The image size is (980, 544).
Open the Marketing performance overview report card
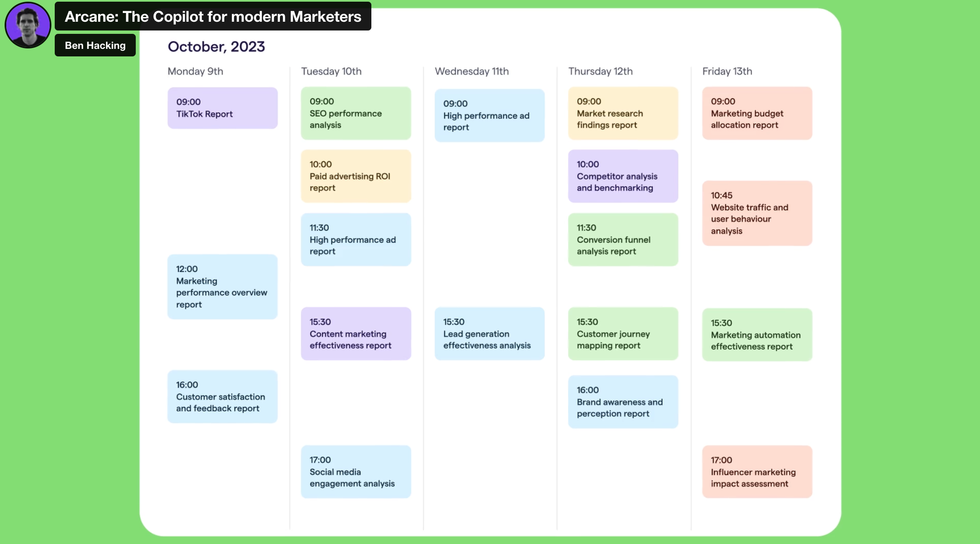(223, 287)
